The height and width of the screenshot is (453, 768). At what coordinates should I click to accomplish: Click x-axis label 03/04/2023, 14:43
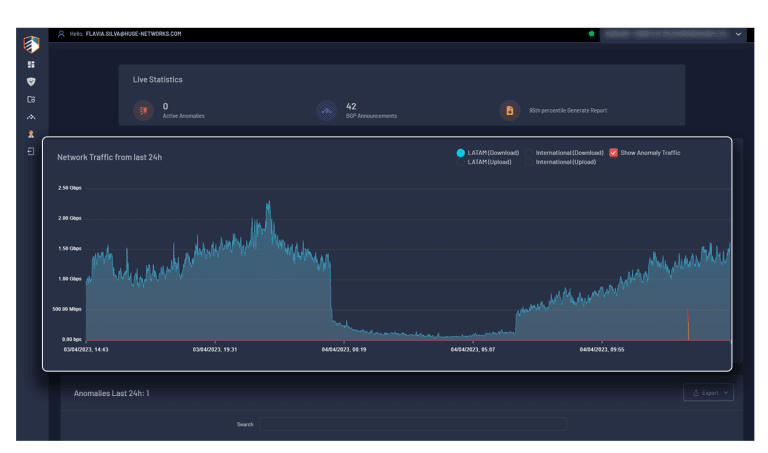86,350
